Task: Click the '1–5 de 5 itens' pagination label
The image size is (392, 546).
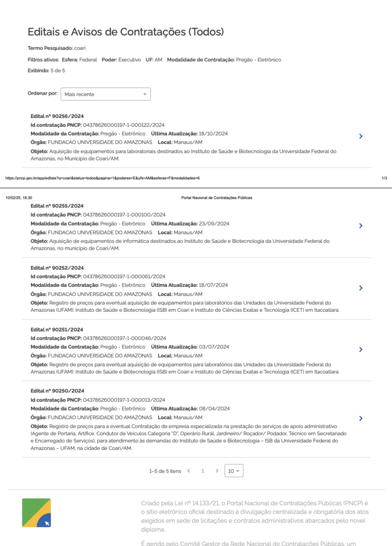Action: coord(165,471)
